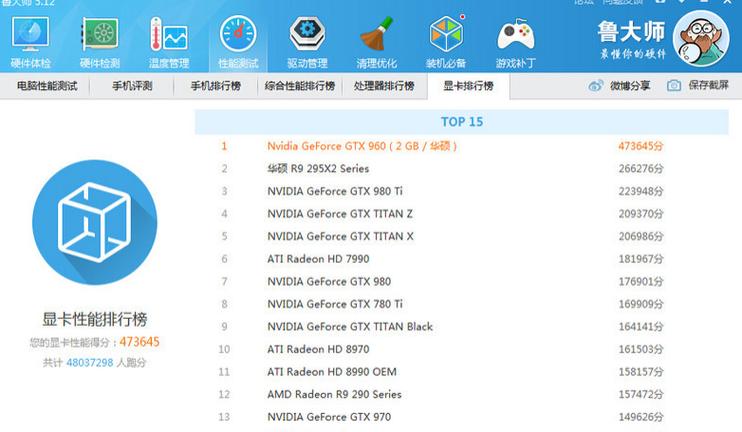Select NVIDIA GeForce GTX TITAN X row
The image size is (742, 432).
[461, 237]
